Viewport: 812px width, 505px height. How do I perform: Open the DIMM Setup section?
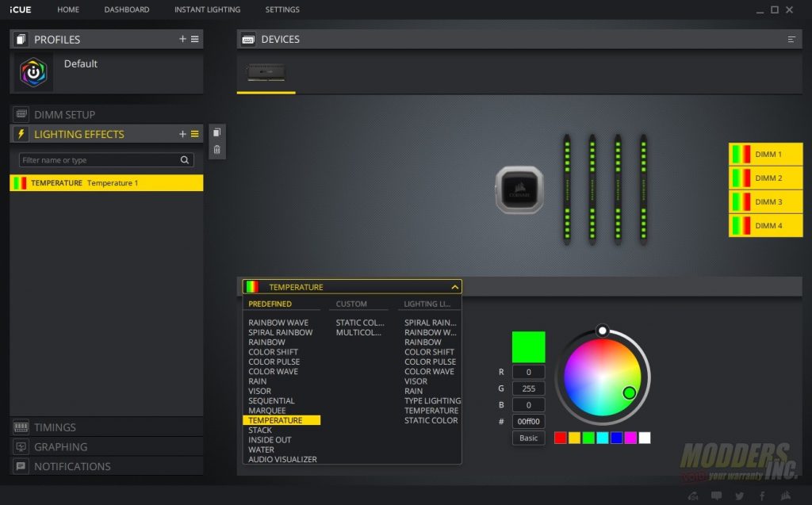click(x=106, y=114)
